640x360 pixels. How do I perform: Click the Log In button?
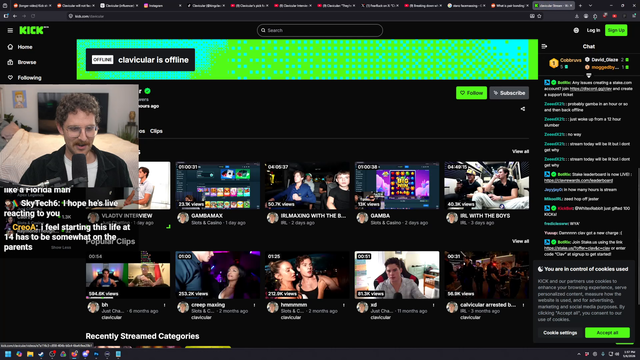tap(593, 30)
